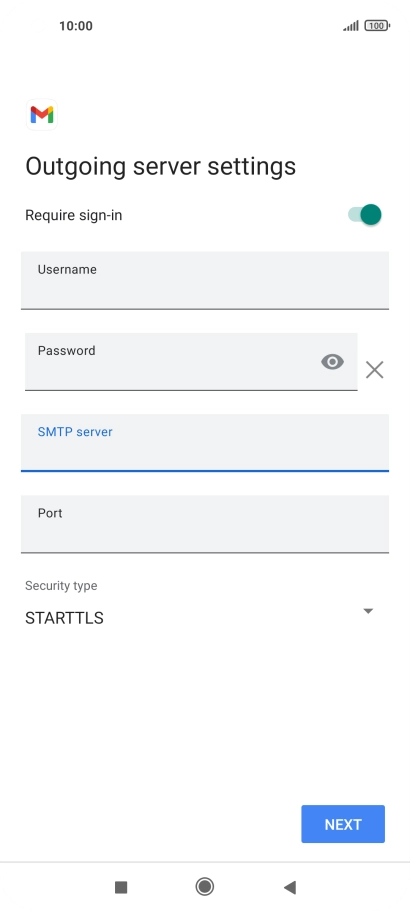
Task: Open the Security type dropdown arrow
Action: [x=368, y=611]
